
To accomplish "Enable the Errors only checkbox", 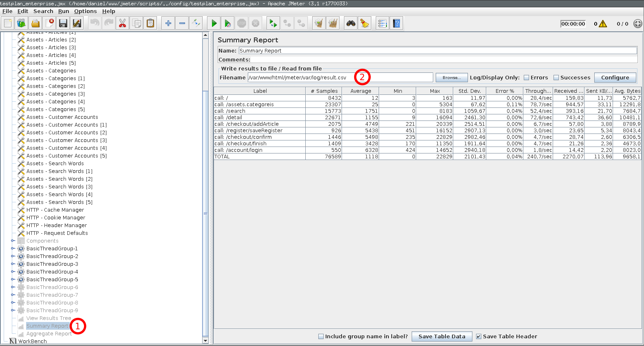I will 526,78.
